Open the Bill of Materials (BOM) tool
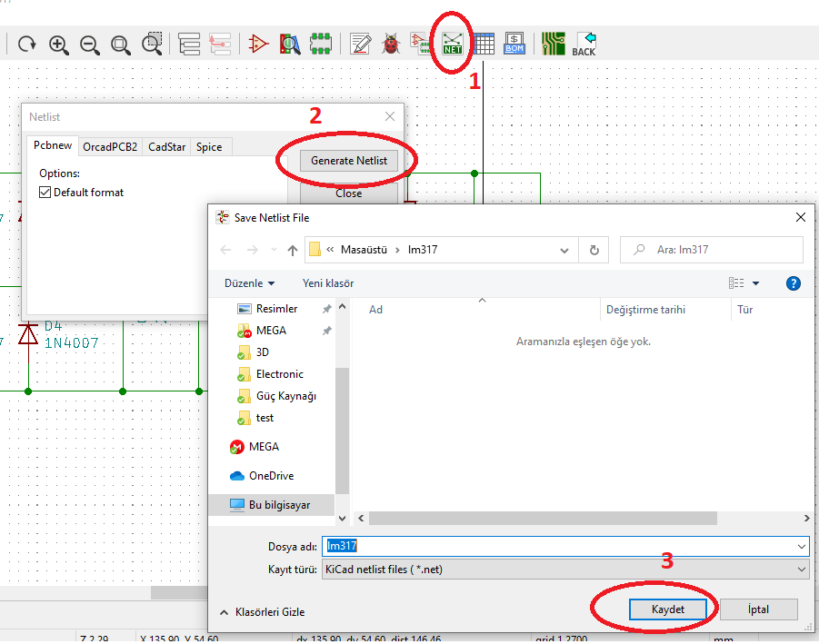Viewport: 819px width, 644px height. (514, 44)
